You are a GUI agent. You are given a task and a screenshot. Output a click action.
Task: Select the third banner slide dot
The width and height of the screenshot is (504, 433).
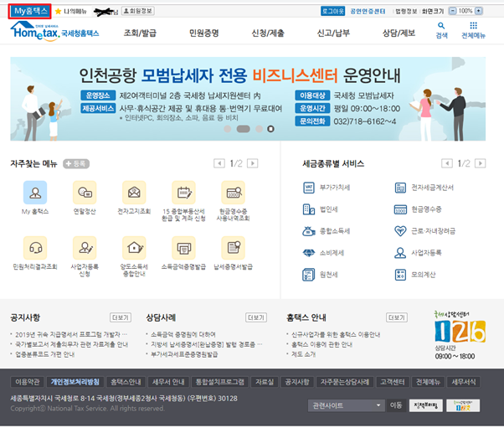coord(259,129)
